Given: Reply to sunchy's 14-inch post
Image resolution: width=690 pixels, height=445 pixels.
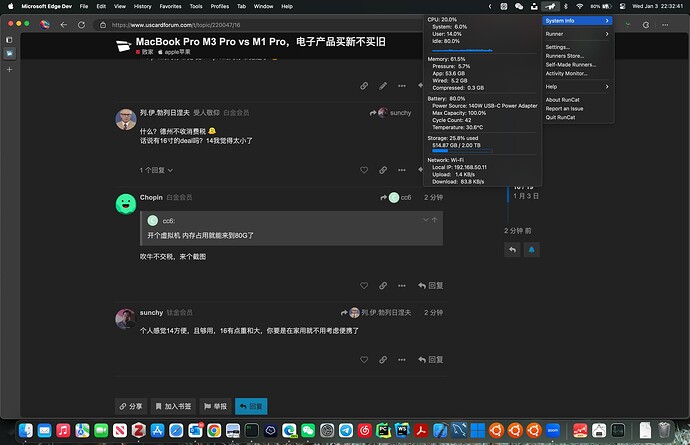Looking at the screenshot, I should point(431,360).
